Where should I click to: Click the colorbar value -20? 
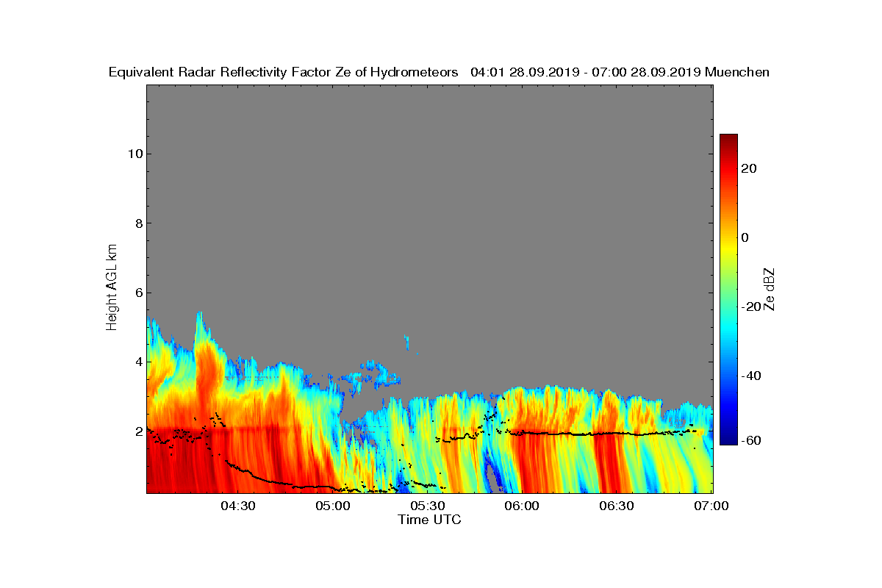click(752, 307)
